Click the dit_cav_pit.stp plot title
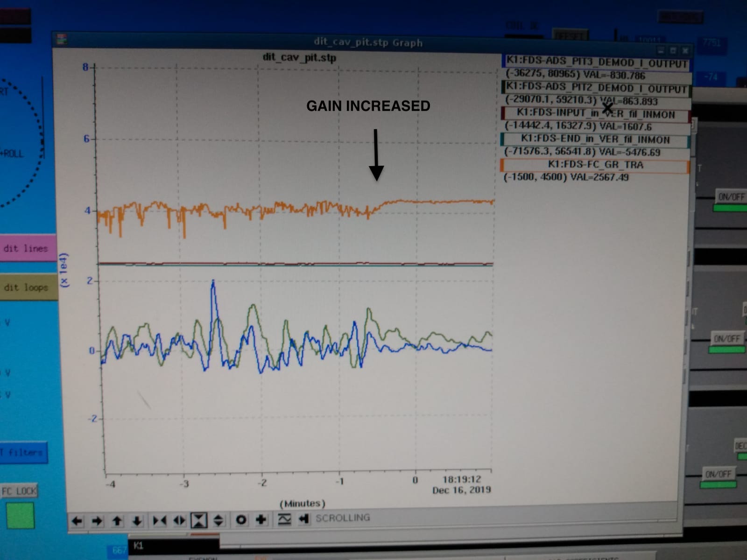Image resolution: width=747 pixels, height=560 pixels. click(299, 58)
